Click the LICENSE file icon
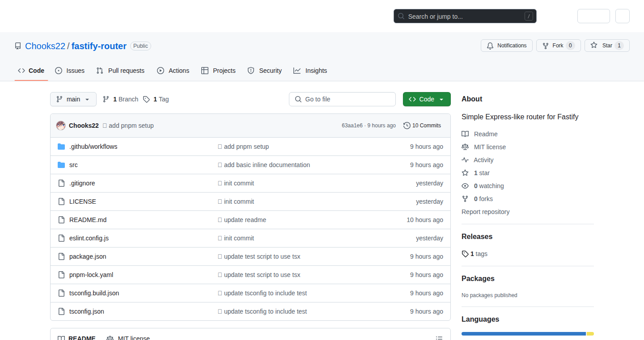The image size is (644, 340). click(x=61, y=201)
